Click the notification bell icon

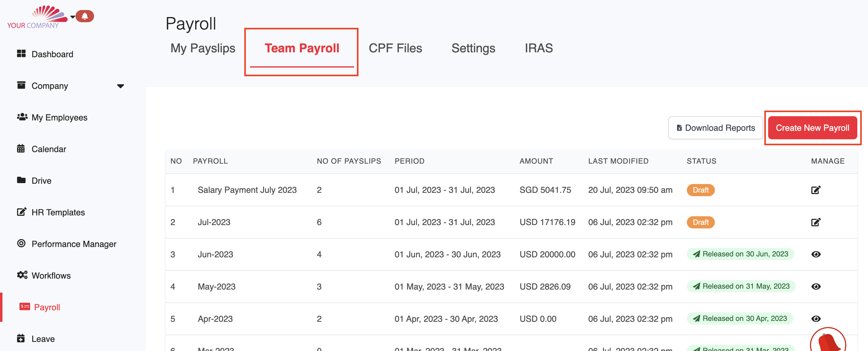85,16
